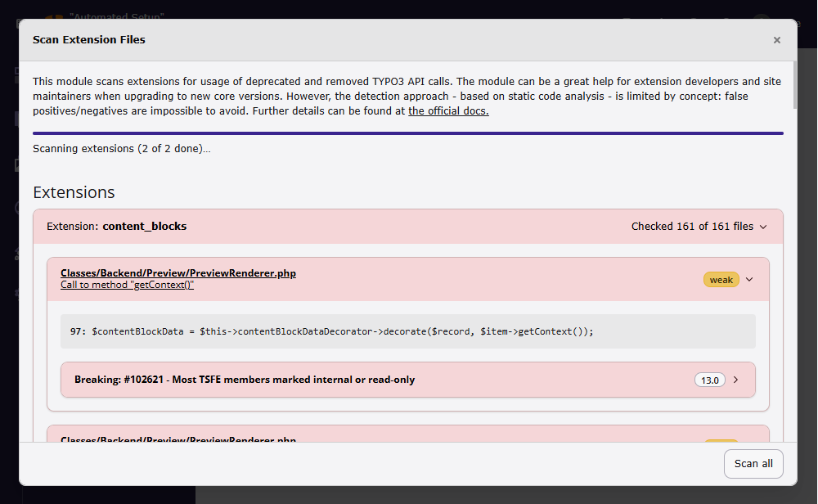Viewport: 818px width, 504px height.
Task: Collapse the first PreviewRenderer.php finding chevron
Action: (x=749, y=280)
